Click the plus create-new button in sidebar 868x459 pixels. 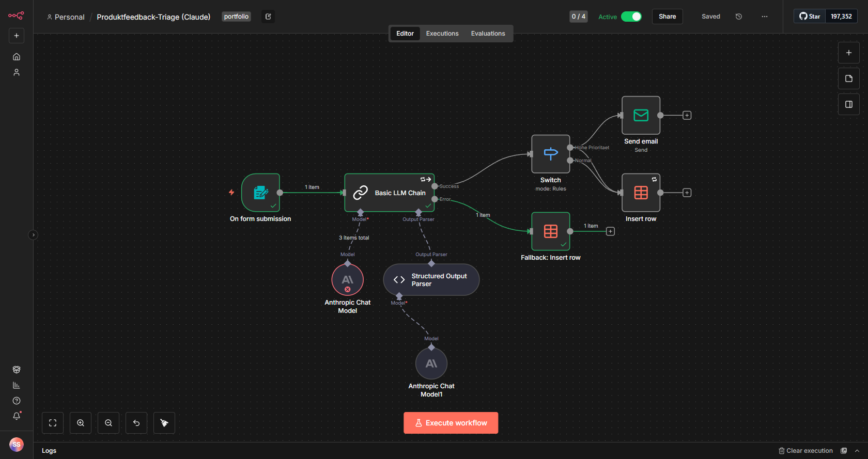(17, 36)
